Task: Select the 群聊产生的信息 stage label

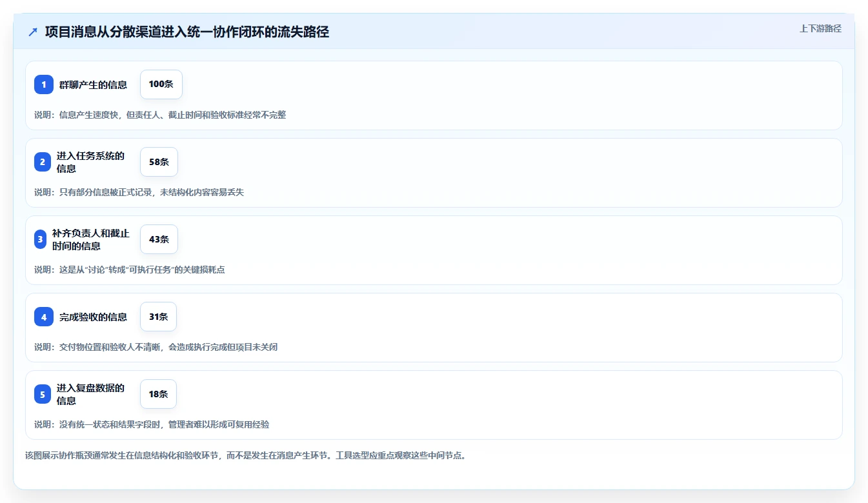Action: 93,84
